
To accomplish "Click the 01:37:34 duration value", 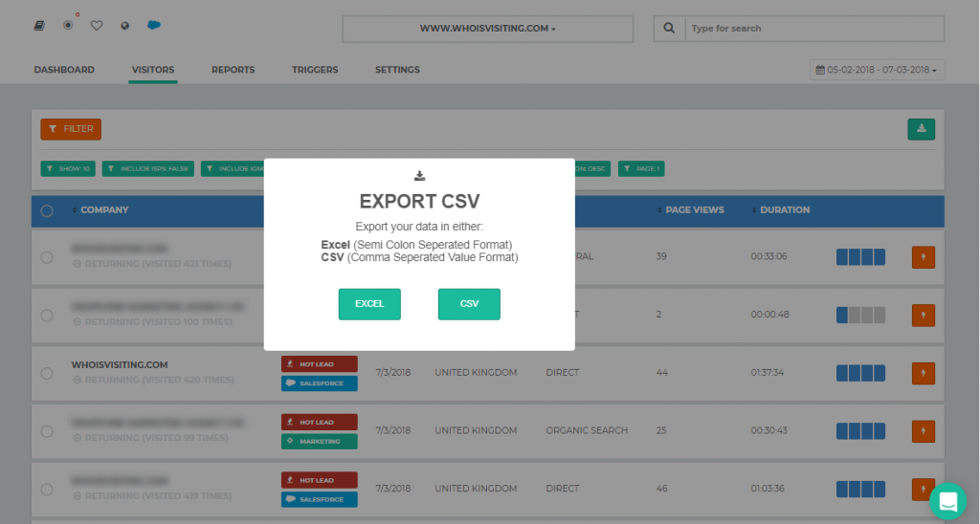I will pos(768,372).
